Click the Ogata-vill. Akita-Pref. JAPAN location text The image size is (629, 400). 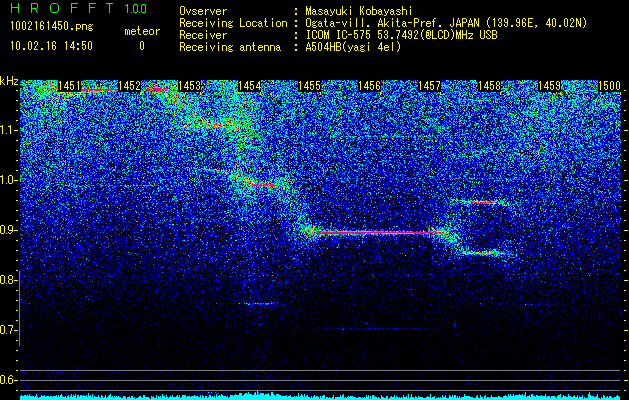click(446, 23)
